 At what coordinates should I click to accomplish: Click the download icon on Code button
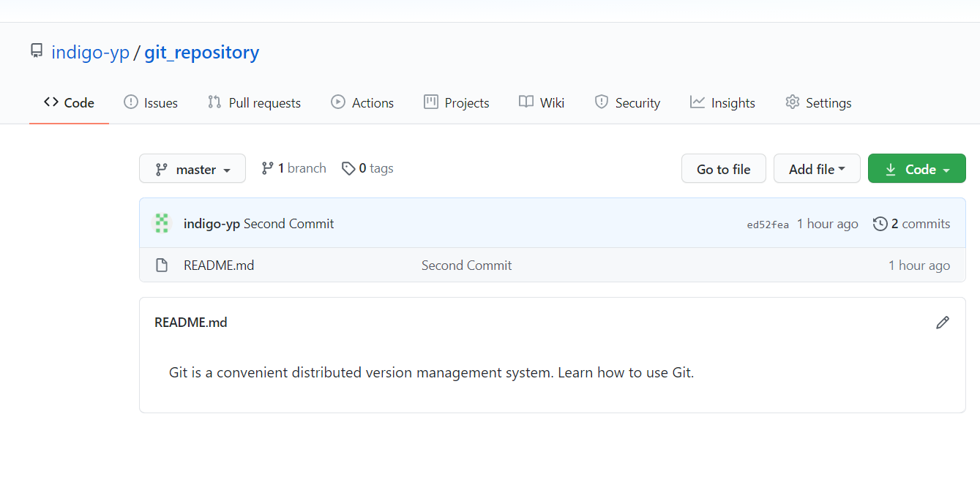tap(891, 169)
